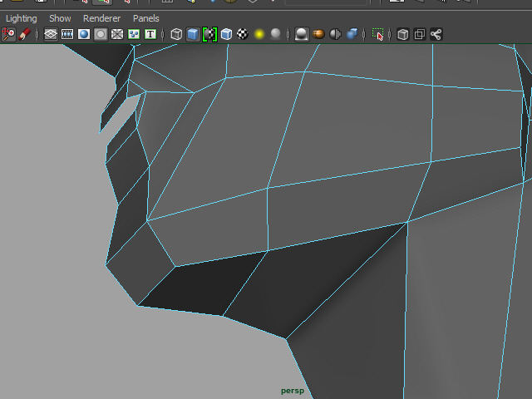Enable X-Ray Joints icon
The height and width of the screenshot is (399, 532).
(436, 34)
